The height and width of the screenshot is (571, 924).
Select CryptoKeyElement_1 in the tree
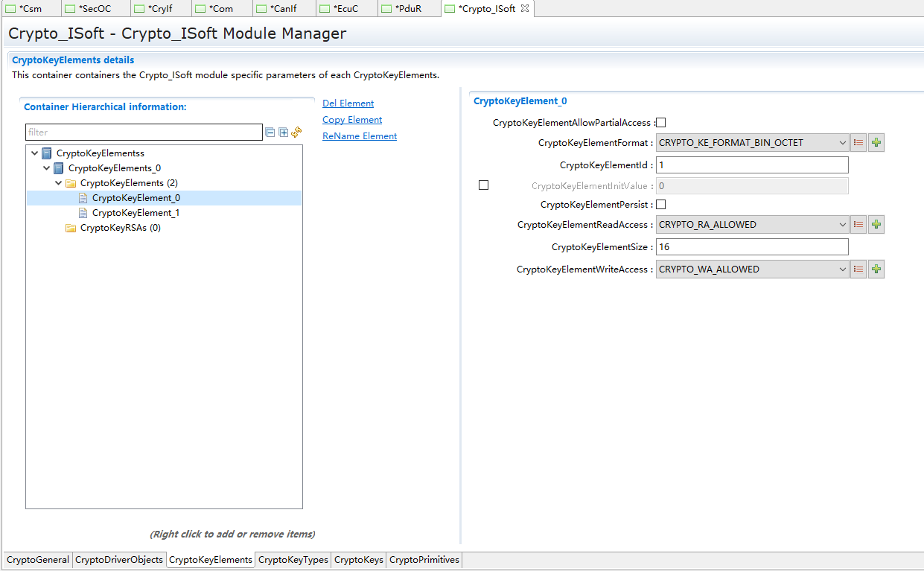point(136,213)
